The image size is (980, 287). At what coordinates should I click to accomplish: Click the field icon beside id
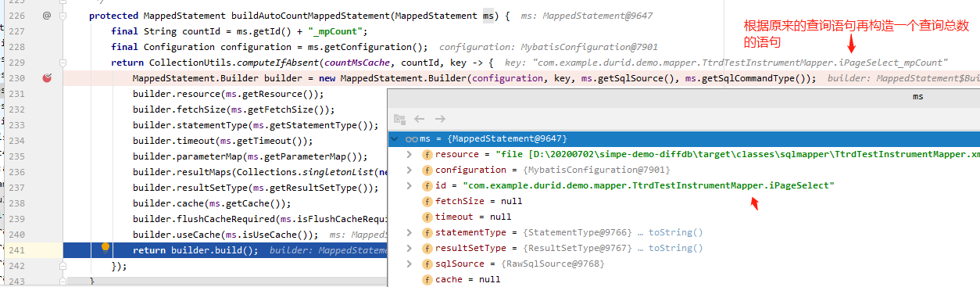(x=427, y=185)
